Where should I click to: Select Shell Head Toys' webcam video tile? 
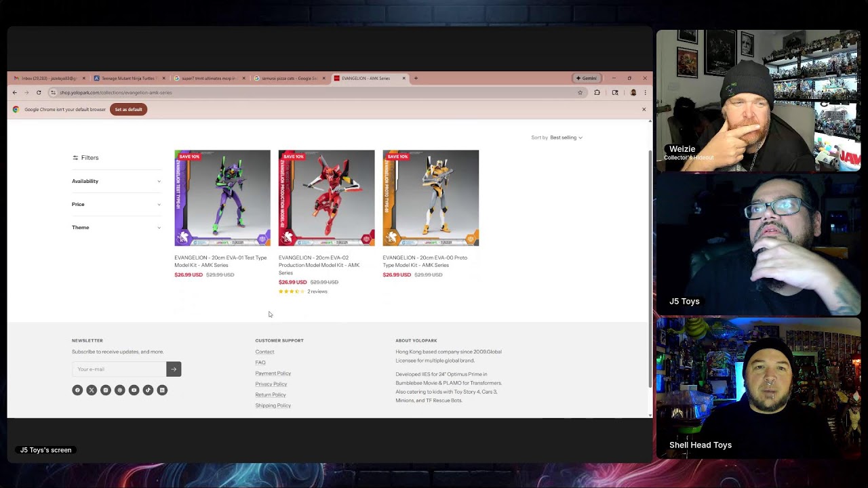[x=758, y=388]
